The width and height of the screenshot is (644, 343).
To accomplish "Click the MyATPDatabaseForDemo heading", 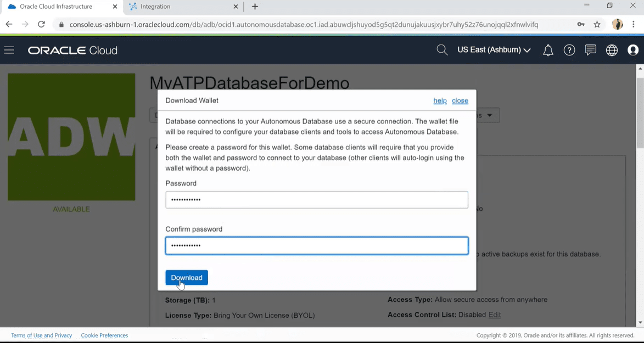I will pyautogui.click(x=249, y=83).
